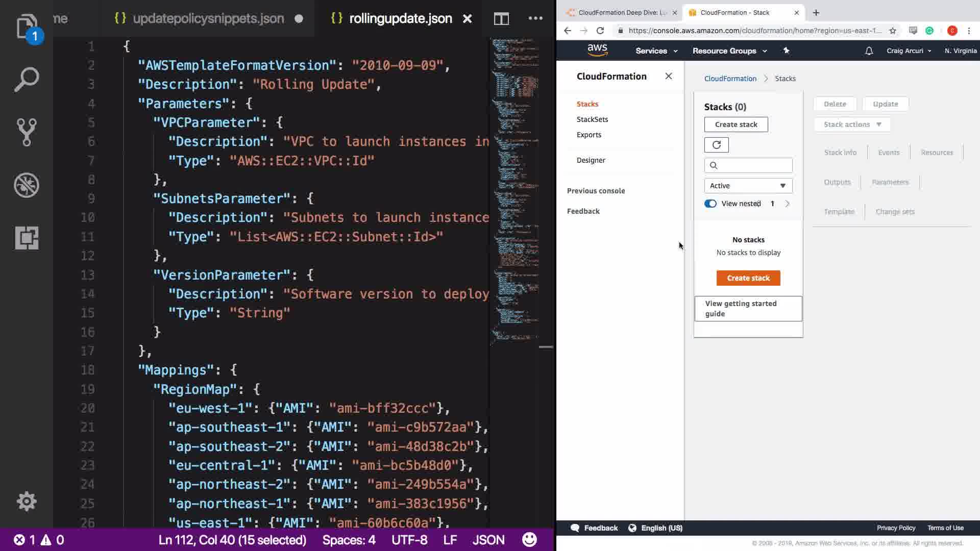The width and height of the screenshot is (980, 551).
Task: Click the code minimap overview
Action: pos(516,189)
